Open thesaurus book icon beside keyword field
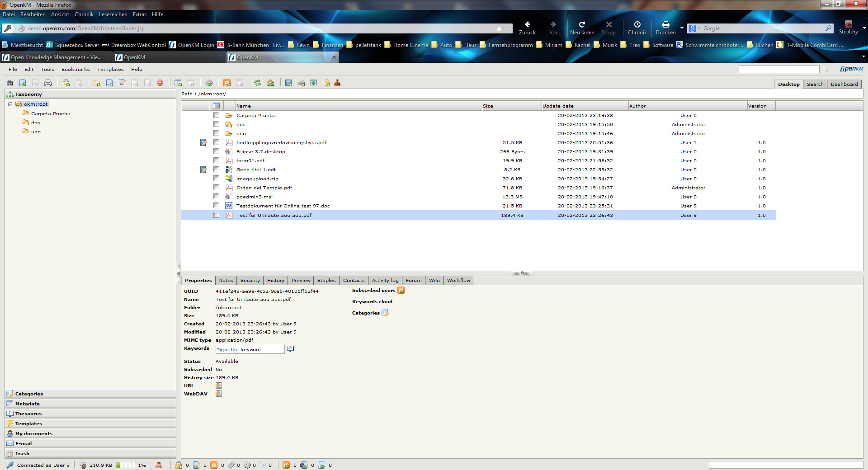 290,348
